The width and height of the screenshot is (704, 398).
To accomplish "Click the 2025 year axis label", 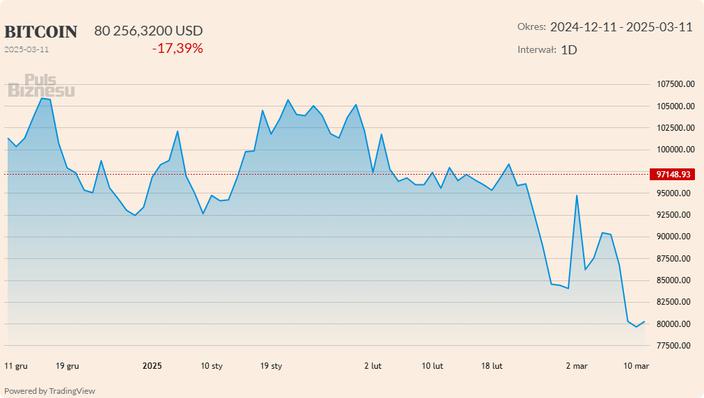I will [x=152, y=366].
